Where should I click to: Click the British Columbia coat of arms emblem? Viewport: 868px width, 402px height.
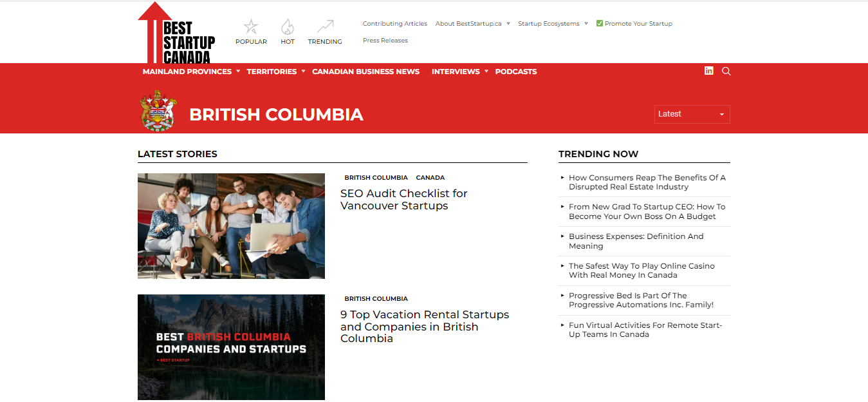(158, 110)
